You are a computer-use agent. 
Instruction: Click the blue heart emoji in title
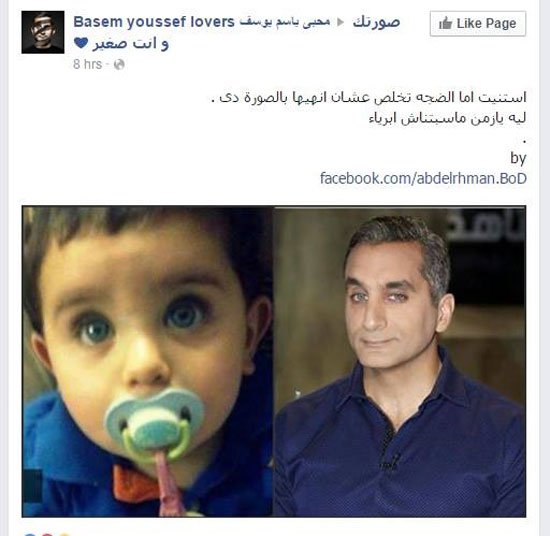pos(81,43)
